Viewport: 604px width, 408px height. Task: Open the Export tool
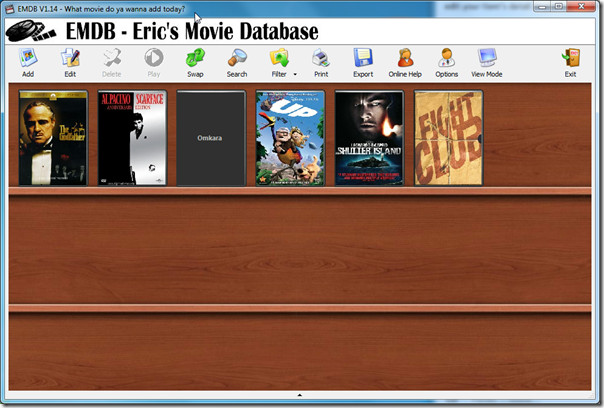[363, 63]
